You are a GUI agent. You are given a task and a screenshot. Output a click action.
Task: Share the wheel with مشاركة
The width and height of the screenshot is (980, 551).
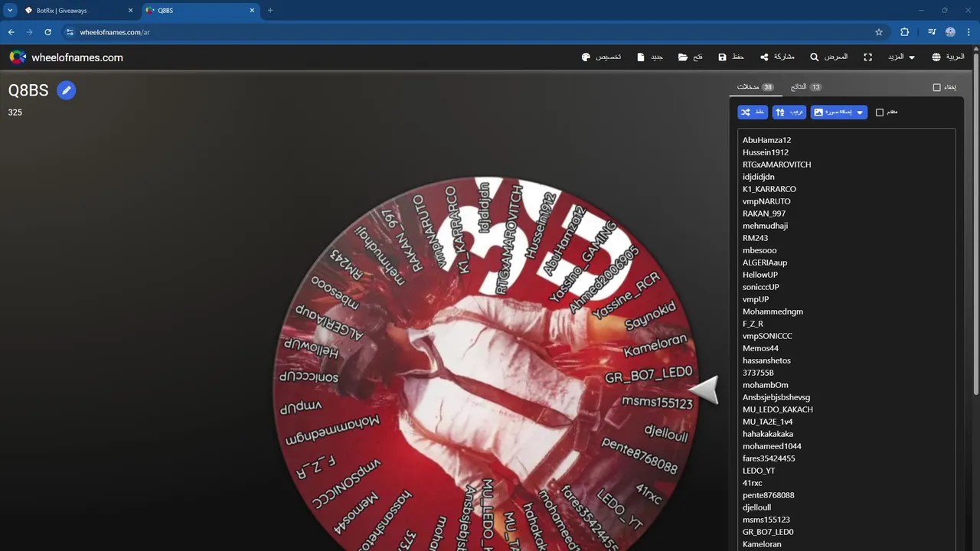pyautogui.click(x=777, y=57)
